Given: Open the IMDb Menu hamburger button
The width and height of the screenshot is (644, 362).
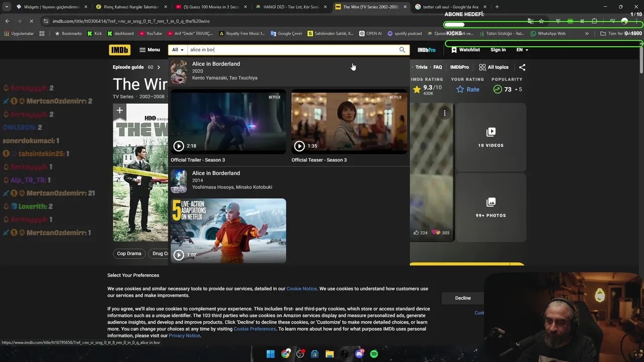Looking at the screenshot, I should 149,50.
